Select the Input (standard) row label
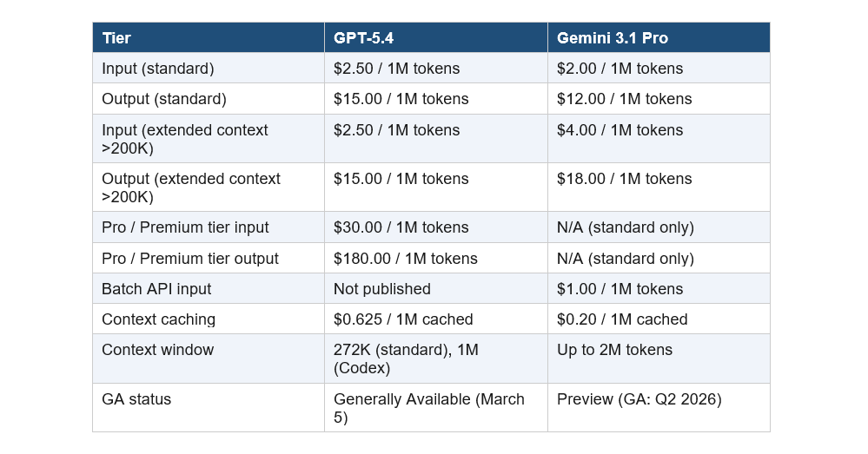The width and height of the screenshot is (868, 454). click(x=158, y=69)
